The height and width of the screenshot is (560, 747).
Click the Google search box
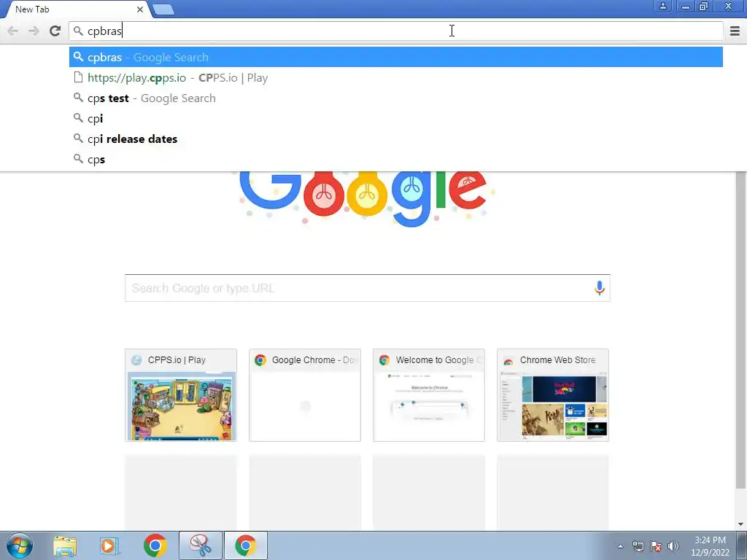pyautogui.click(x=368, y=288)
